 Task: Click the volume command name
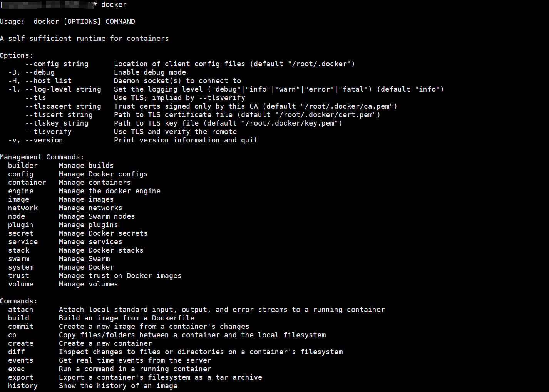[21, 284]
